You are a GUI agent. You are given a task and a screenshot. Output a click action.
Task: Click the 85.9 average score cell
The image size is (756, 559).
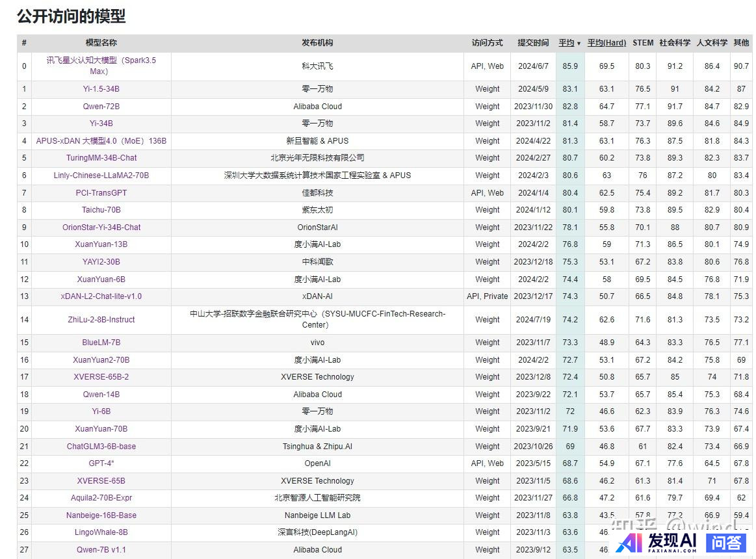click(570, 66)
